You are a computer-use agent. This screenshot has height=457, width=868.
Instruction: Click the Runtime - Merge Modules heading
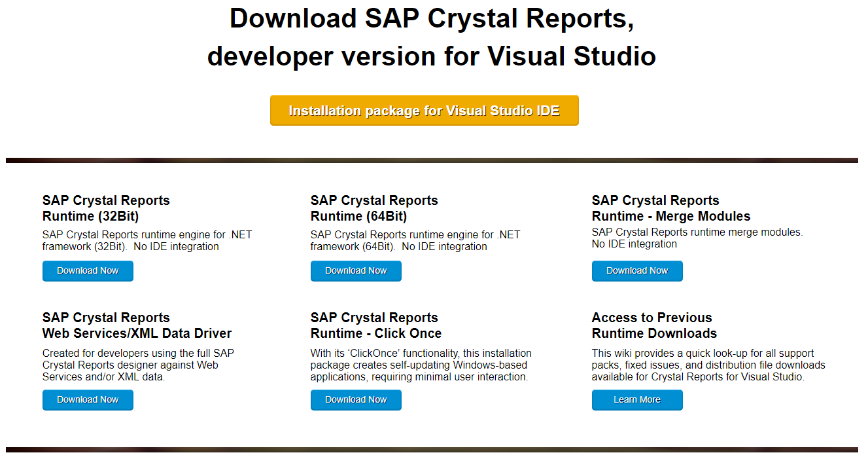pos(671,208)
